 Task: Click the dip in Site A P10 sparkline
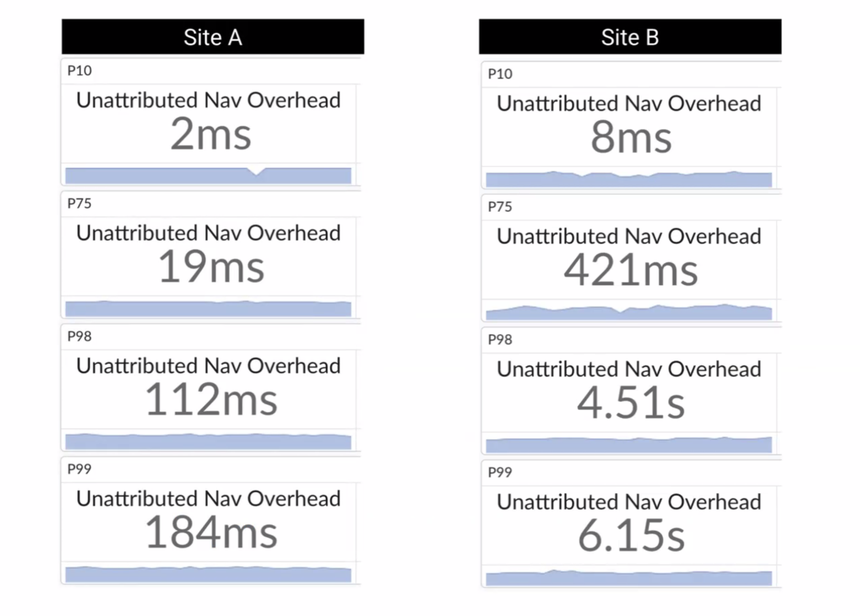point(256,173)
